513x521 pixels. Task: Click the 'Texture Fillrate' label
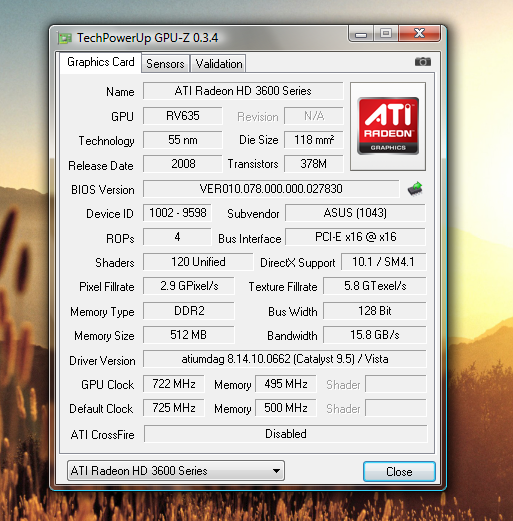[x=283, y=287]
